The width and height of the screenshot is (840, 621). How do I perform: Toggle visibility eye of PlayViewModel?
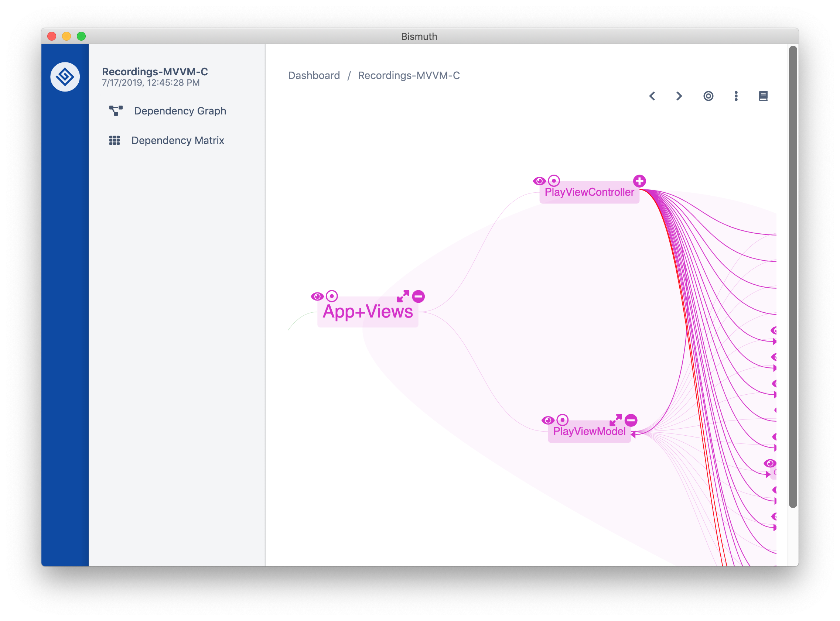548,420
